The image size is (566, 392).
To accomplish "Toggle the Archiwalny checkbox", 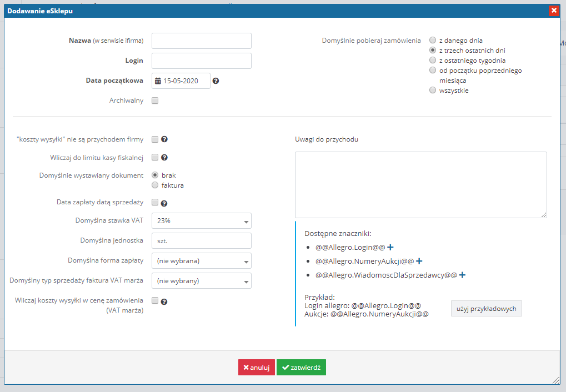I will coord(155,100).
